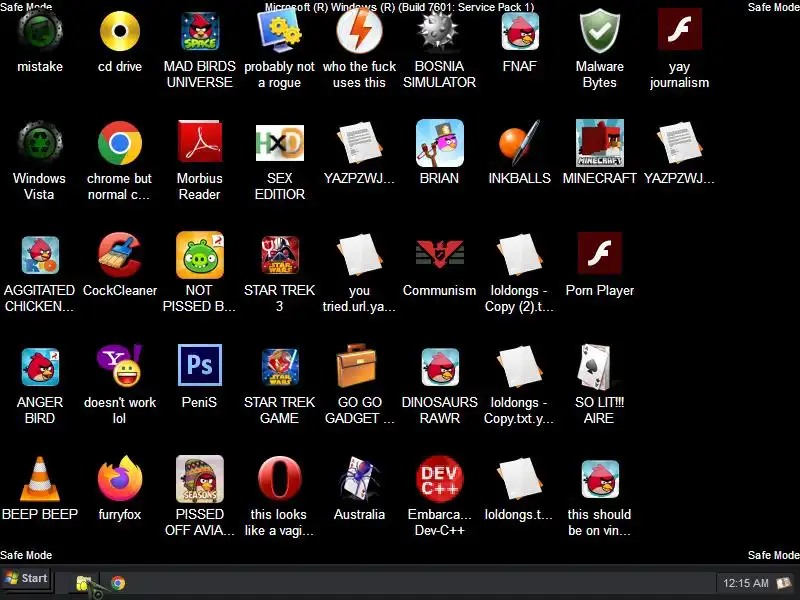Open the 'loldongs.t...' file
The height and width of the screenshot is (600, 800).
click(519, 479)
